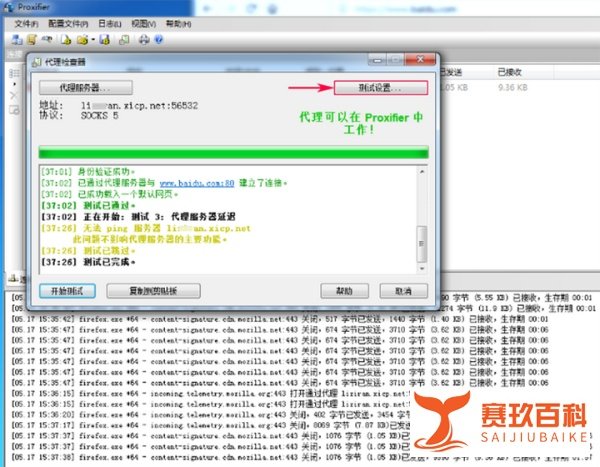The image size is (600, 467).
Task: Select main log row timestamped 15:37:38
Action: click(x=302, y=457)
